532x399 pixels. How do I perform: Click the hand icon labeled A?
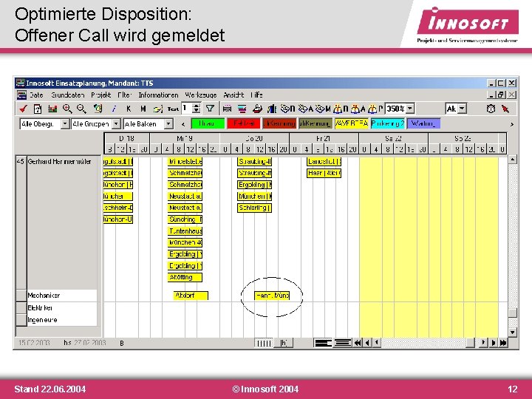[306, 109]
